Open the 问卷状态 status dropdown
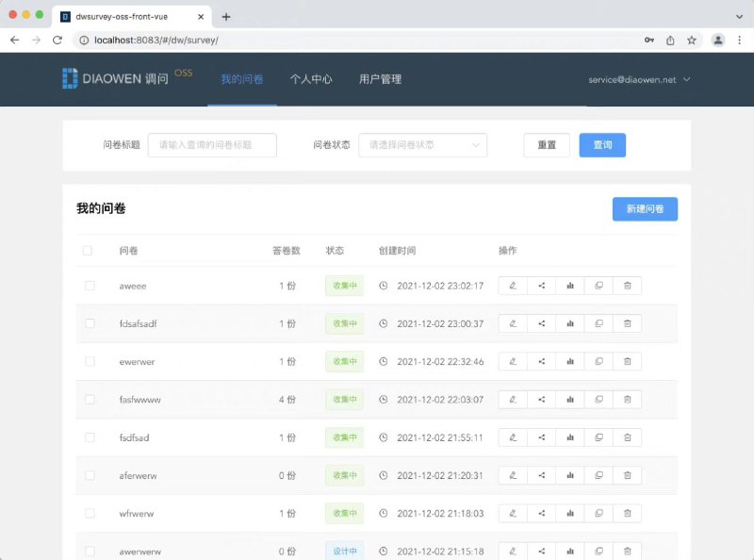Image resolution: width=754 pixels, height=560 pixels. coord(422,145)
